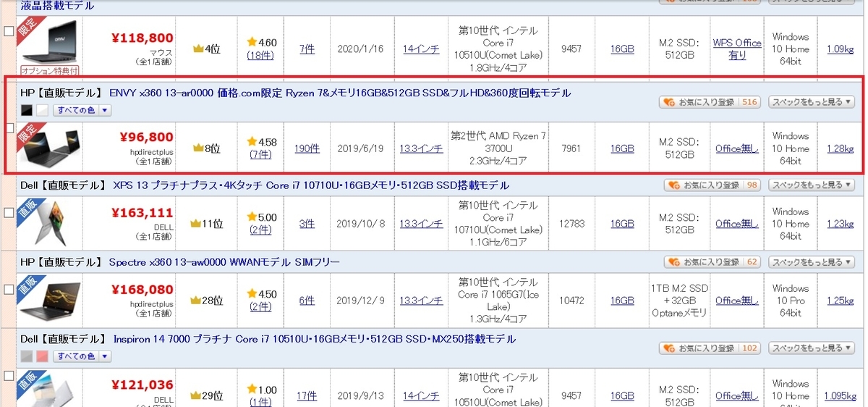Click the crown icon beside 4位
The image size is (868, 407).
[197, 49]
